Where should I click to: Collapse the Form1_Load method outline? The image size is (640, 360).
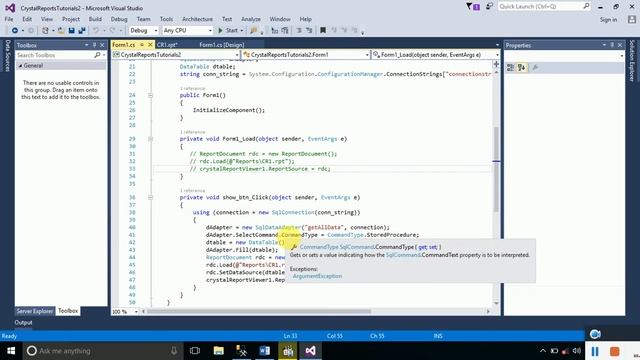(150, 139)
